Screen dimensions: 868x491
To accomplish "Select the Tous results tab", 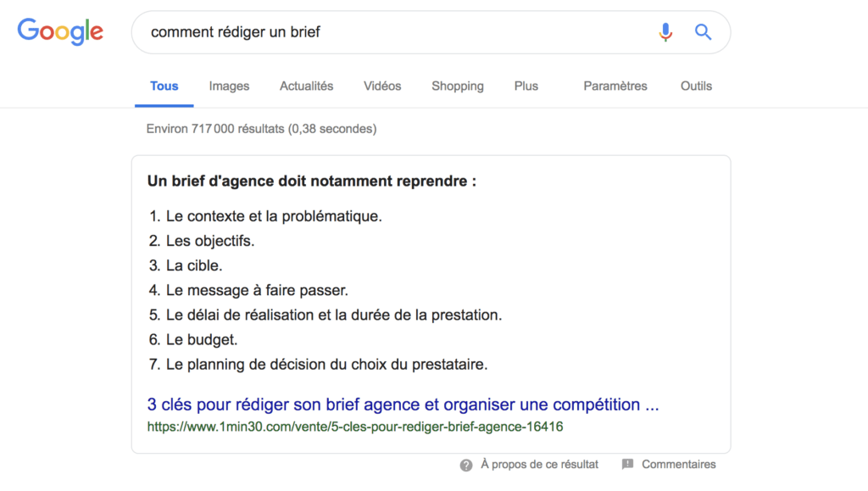I will (x=164, y=86).
